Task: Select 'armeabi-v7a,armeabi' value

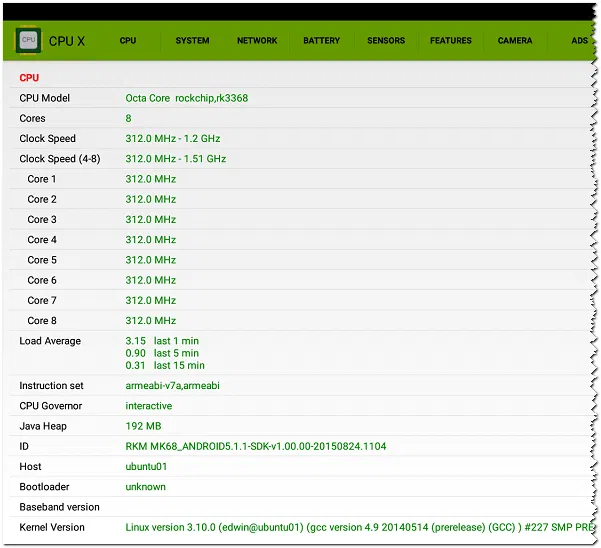Action: (x=172, y=386)
